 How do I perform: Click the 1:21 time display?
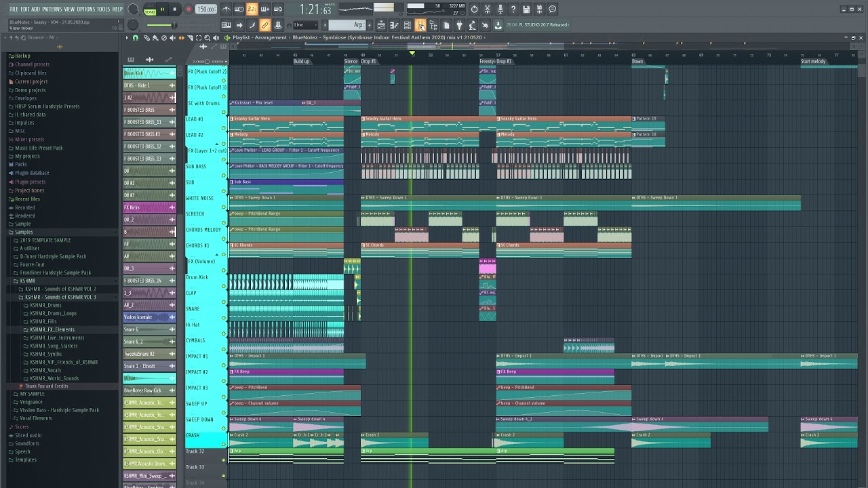click(x=317, y=9)
